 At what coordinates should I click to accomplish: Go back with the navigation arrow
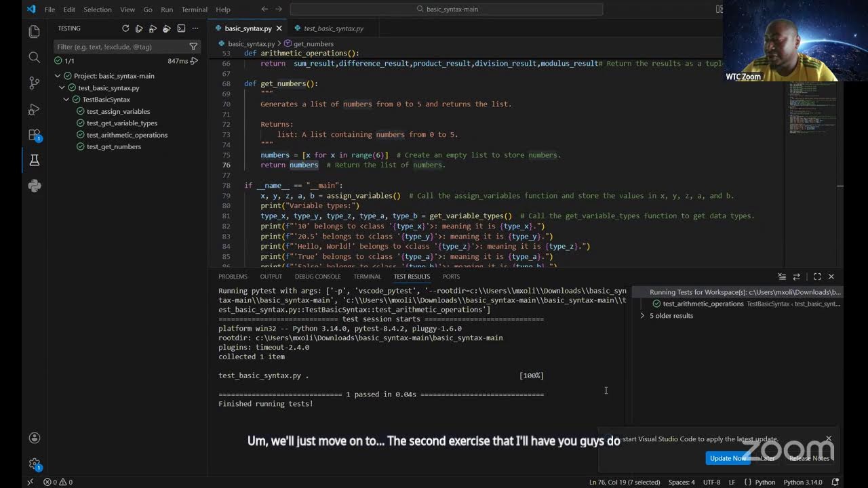(264, 9)
